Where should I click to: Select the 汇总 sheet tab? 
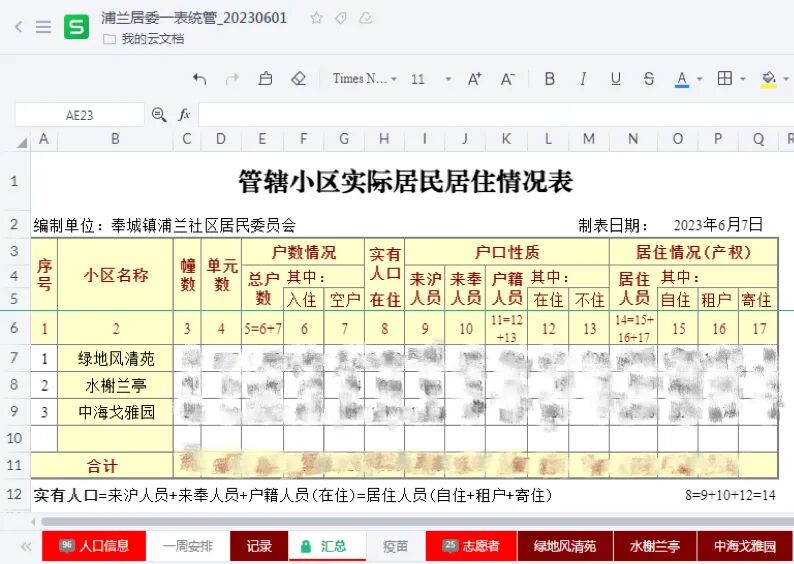point(327,546)
